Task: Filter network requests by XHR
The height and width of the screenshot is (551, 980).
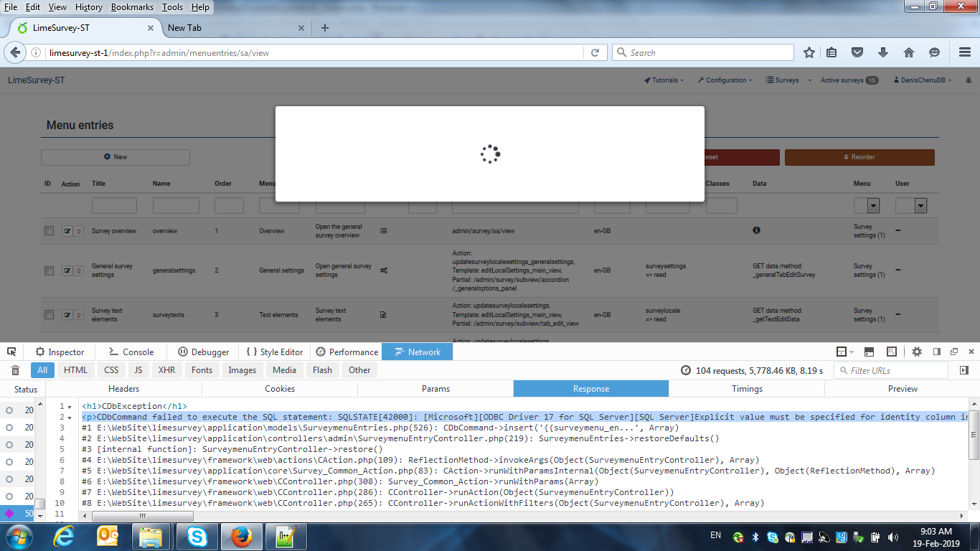Action: [166, 370]
